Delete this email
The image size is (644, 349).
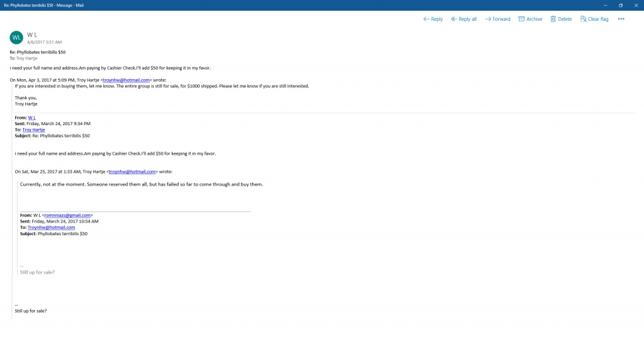click(561, 19)
